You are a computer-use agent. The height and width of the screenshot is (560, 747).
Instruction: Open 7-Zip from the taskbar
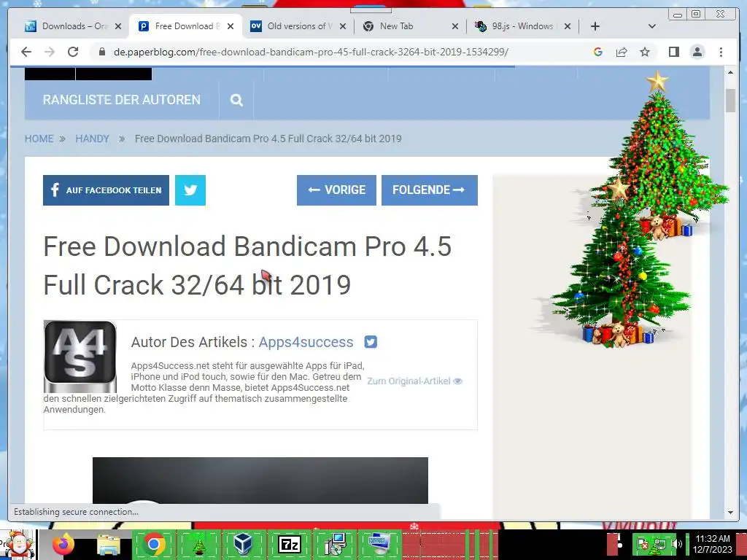tap(289, 544)
